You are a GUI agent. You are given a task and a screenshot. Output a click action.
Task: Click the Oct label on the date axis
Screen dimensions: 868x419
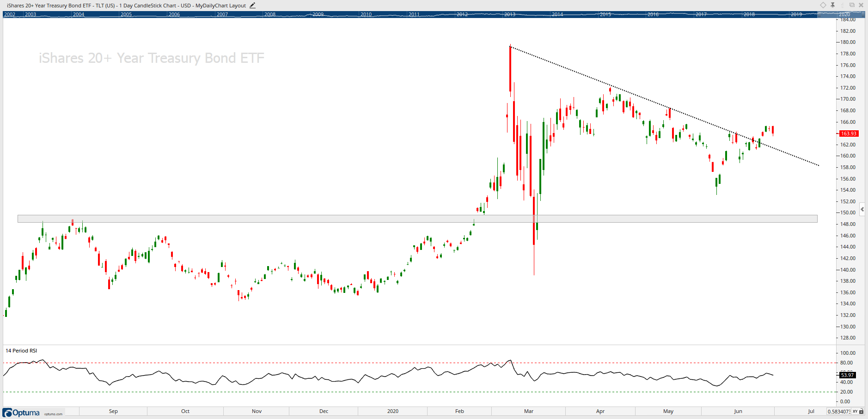tap(185, 411)
